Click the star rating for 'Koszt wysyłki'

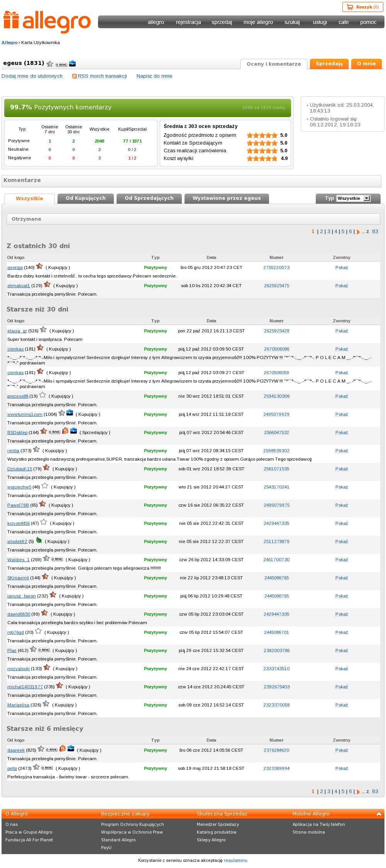coord(262,158)
